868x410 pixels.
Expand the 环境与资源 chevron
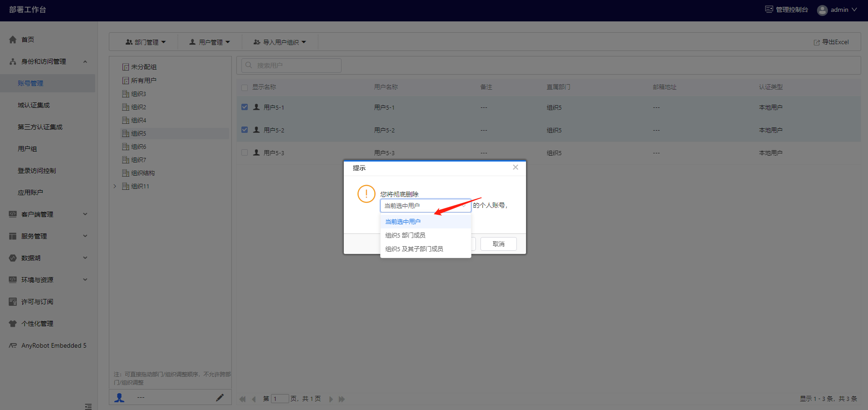click(85, 280)
